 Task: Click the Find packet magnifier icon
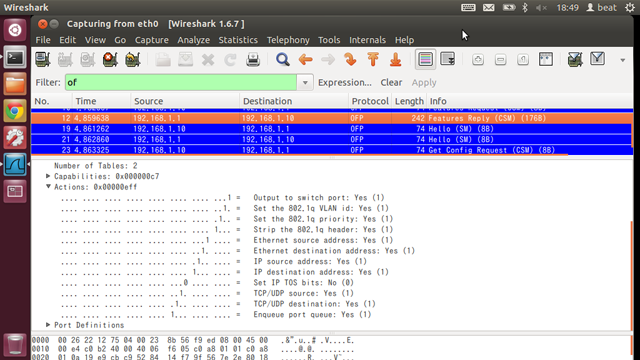tap(282, 60)
